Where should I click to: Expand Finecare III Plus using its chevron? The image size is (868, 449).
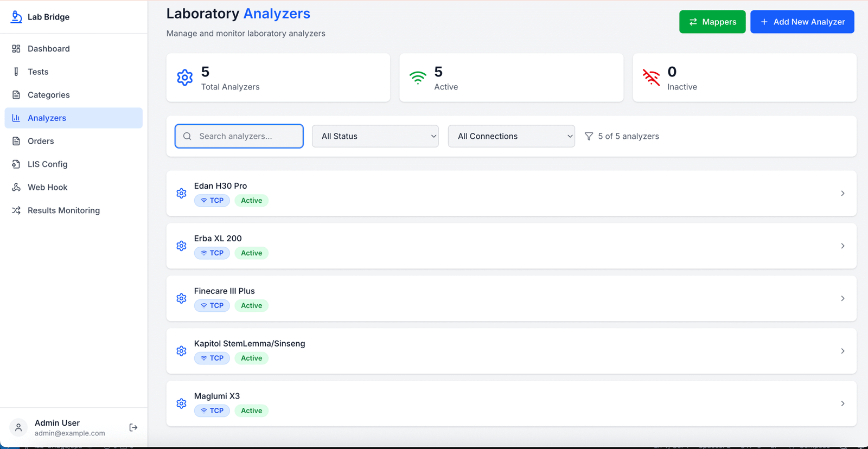843,299
